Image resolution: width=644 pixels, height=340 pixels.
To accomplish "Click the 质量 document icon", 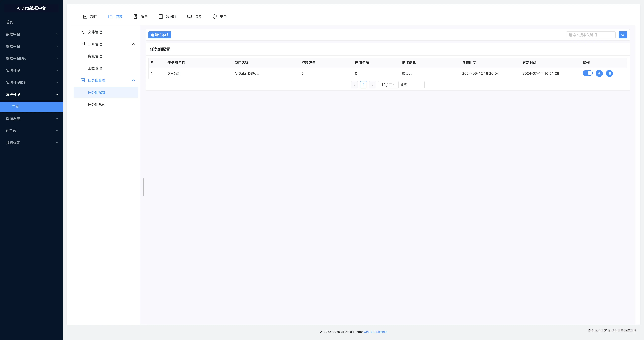I will point(136,16).
